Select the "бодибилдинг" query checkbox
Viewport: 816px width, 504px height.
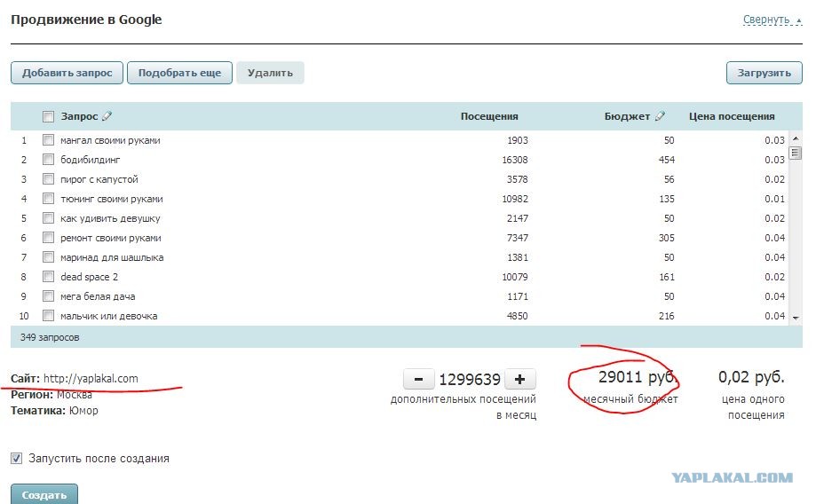click(49, 160)
